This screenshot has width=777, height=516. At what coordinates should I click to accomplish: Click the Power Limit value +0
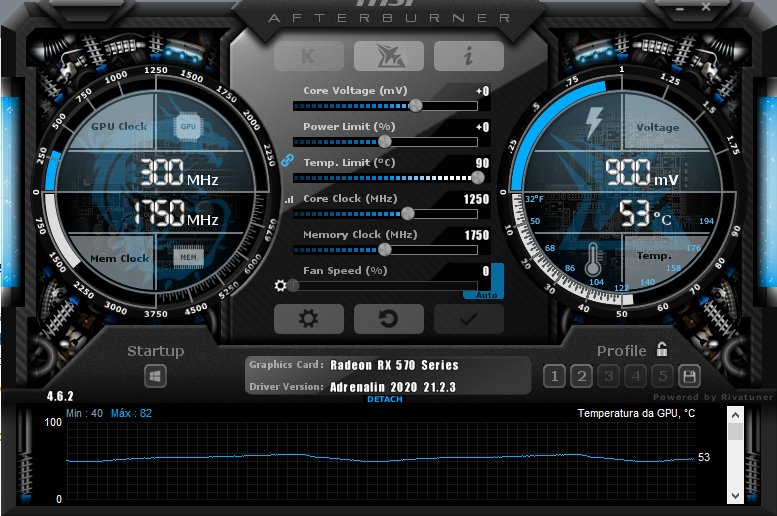coord(483,127)
